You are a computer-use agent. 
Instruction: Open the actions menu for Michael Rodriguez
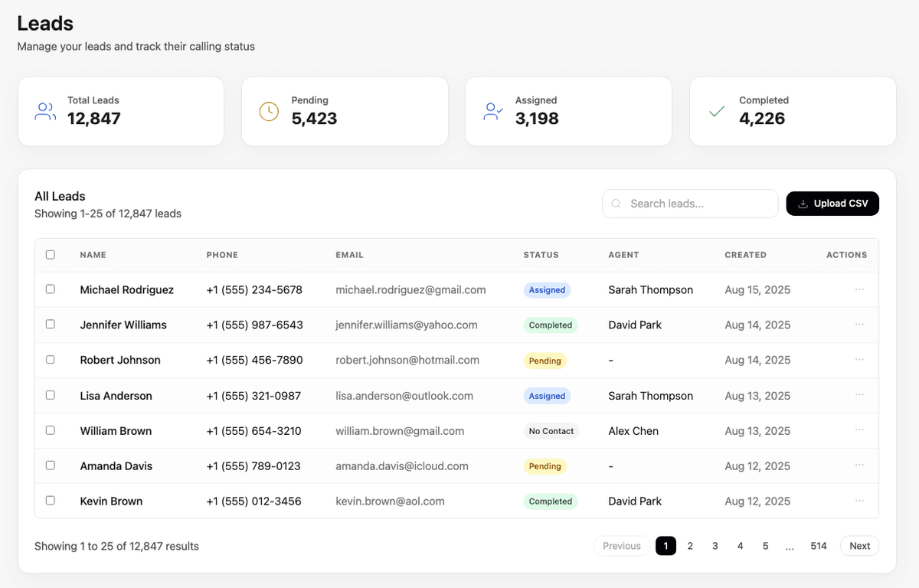[x=858, y=289]
